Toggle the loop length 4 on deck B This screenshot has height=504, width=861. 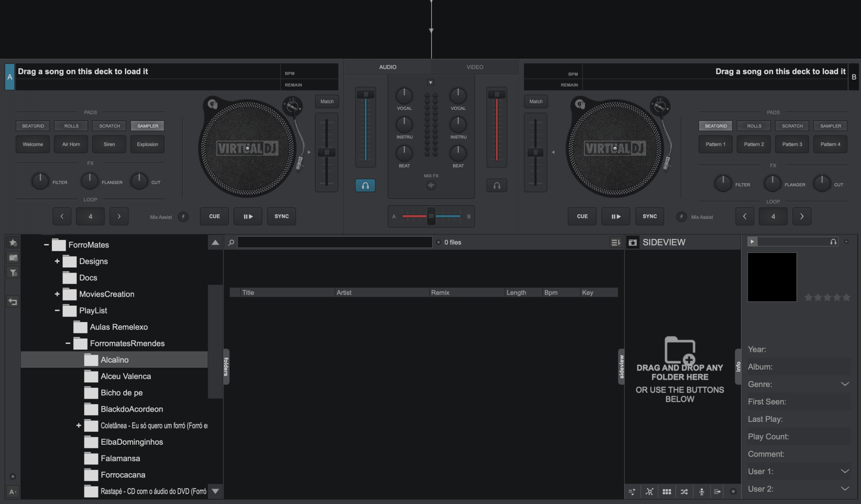point(773,217)
